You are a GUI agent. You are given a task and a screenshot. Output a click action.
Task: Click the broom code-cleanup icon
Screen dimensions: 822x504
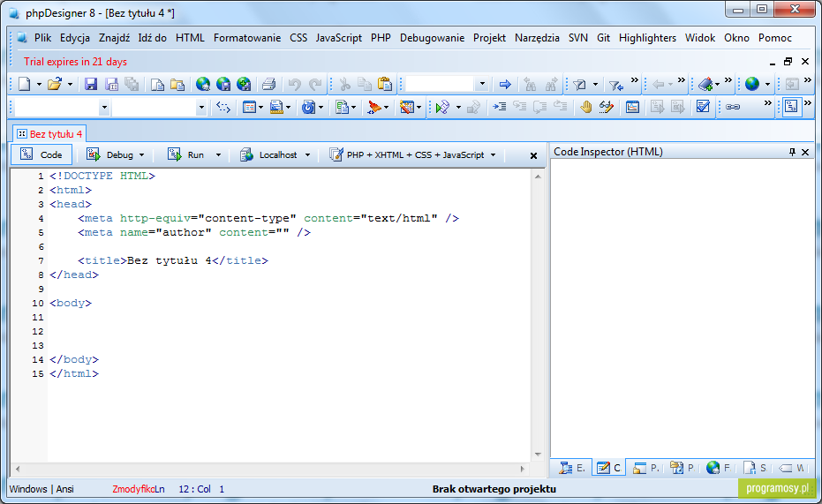coord(374,107)
